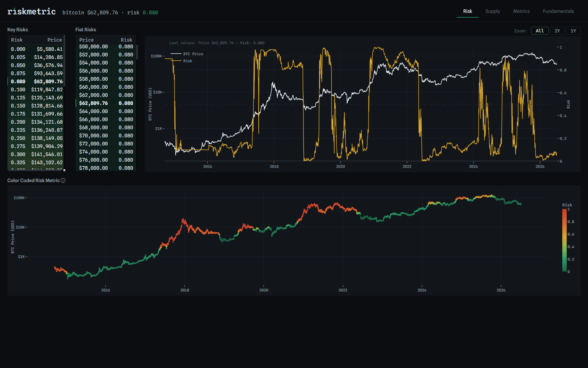Image resolution: width=588 pixels, height=368 pixels.
Task: Select Key Risks row with risk 0.000
Action: pos(36,49)
